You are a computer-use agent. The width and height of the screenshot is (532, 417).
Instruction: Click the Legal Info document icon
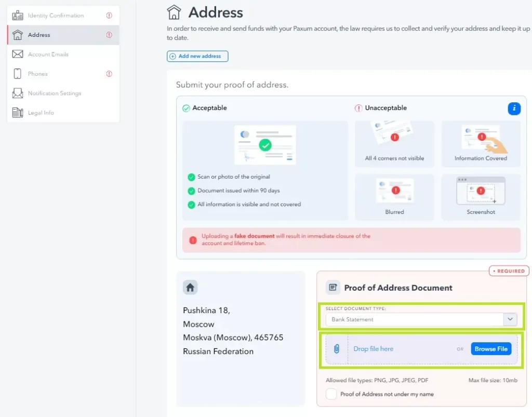click(x=18, y=113)
